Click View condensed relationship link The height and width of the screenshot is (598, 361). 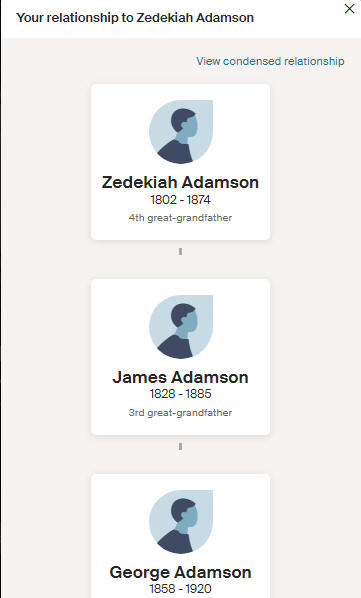(270, 61)
